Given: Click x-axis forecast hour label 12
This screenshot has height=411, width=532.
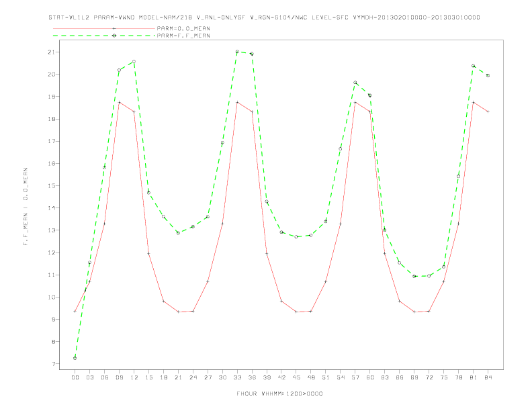Looking at the screenshot, I should tap(134, 377).
